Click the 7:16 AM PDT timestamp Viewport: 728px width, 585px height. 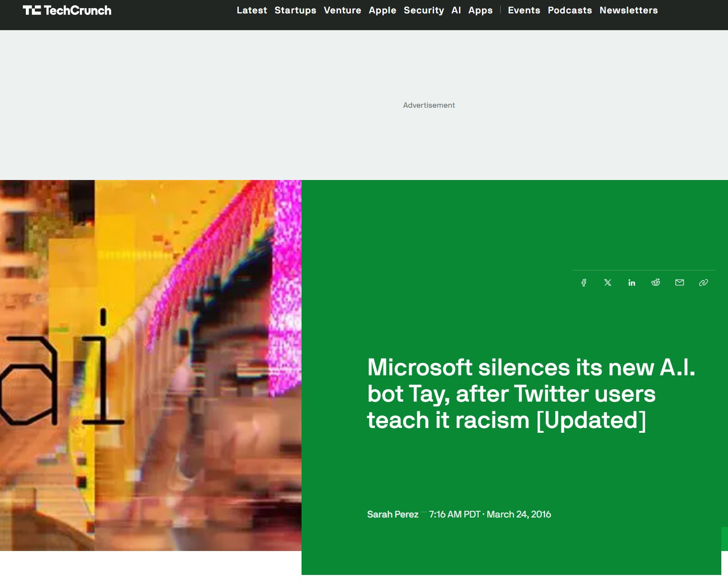coord(454,514)
